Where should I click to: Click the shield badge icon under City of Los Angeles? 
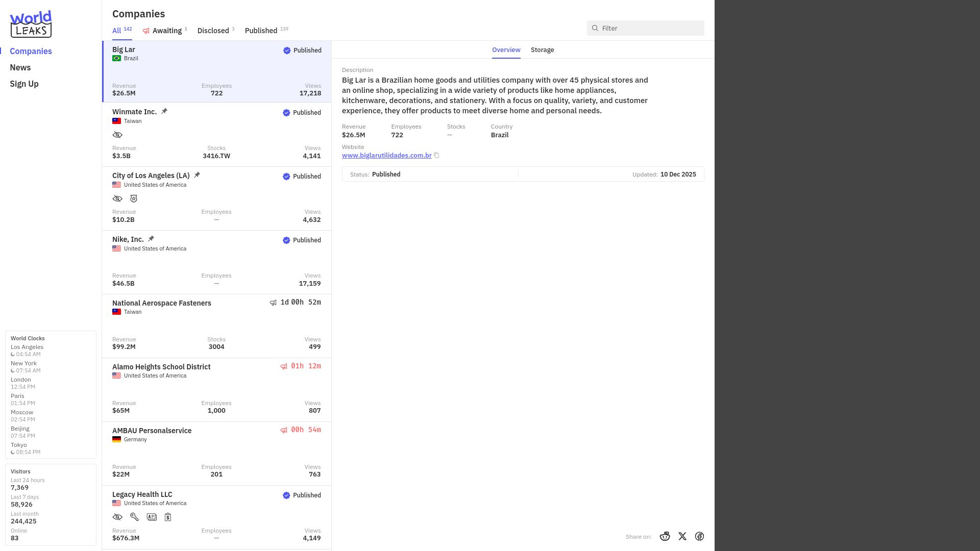click(x=134, y=198)
